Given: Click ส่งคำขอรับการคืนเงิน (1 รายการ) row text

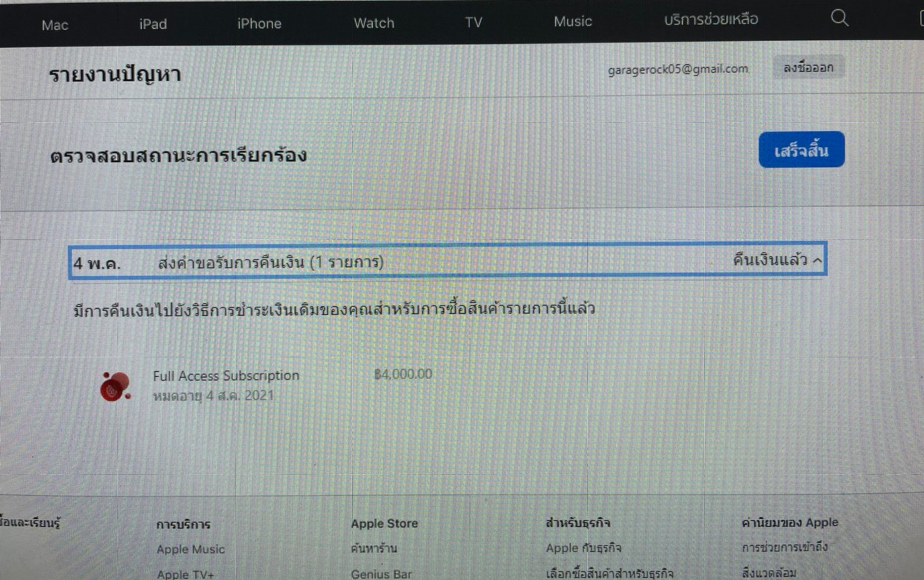Looking at the screenshot, I should [x=271, y=262].
